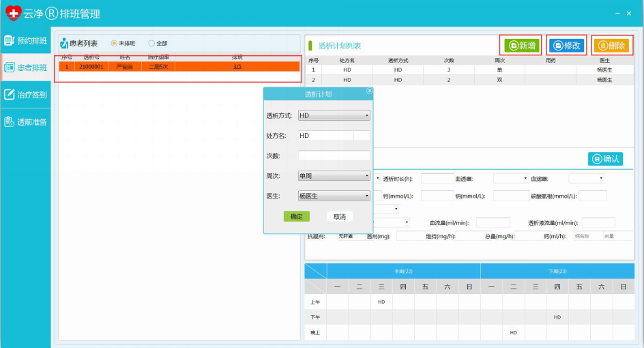
Task: Open the 透前准备 sidebar section
Action: (26, 122)
